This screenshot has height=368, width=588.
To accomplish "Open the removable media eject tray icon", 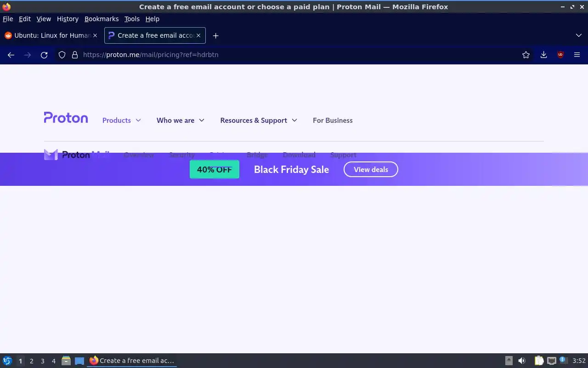I will [x=509, y=361].
